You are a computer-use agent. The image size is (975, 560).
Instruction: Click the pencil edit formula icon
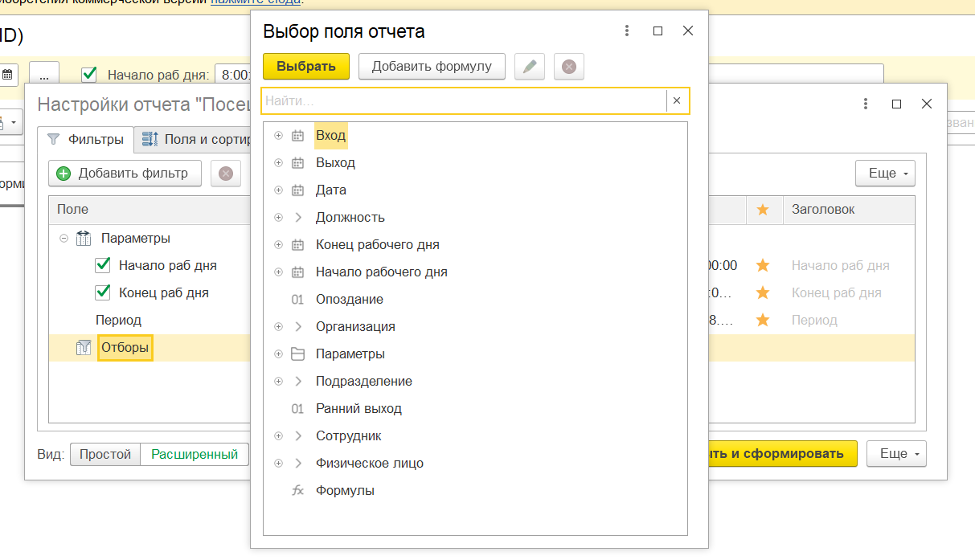tap(529, 67)
